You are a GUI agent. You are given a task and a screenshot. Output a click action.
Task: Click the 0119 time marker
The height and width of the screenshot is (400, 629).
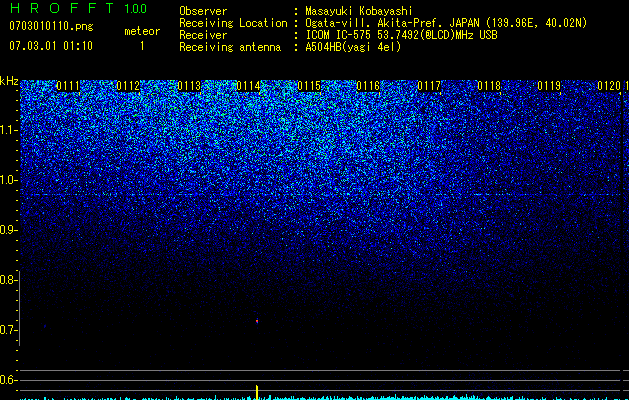tap(549, 86)
